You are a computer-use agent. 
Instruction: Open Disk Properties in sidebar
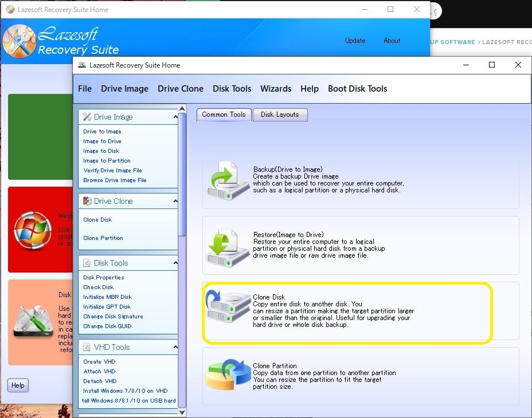click(x=104, y=277)
